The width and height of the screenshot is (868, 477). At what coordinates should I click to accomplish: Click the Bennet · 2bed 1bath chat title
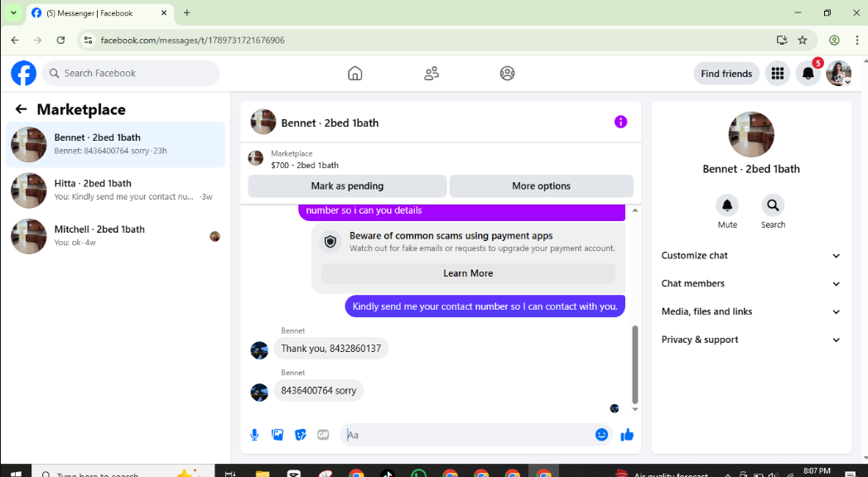330,123
